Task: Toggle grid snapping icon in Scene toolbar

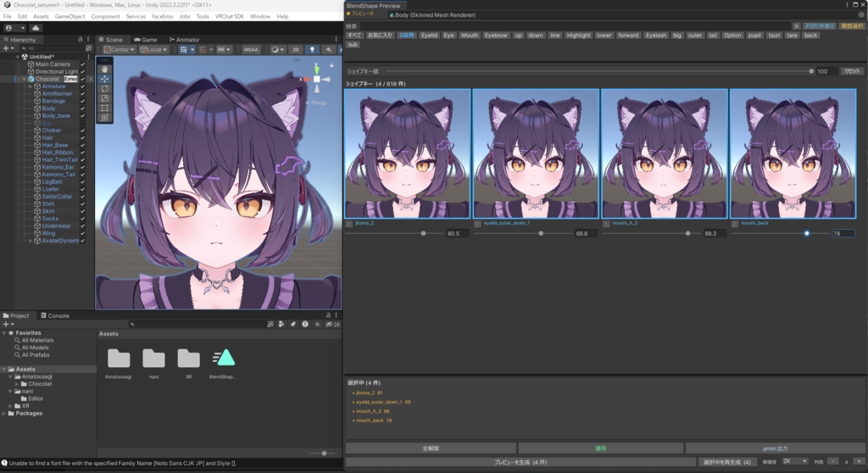Action: pos(183,49)
